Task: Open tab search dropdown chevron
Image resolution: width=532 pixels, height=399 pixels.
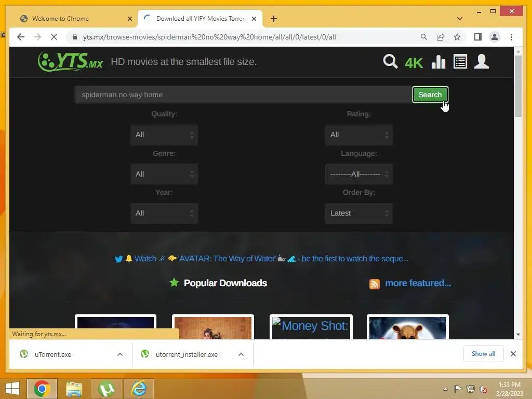Action: 459,19
